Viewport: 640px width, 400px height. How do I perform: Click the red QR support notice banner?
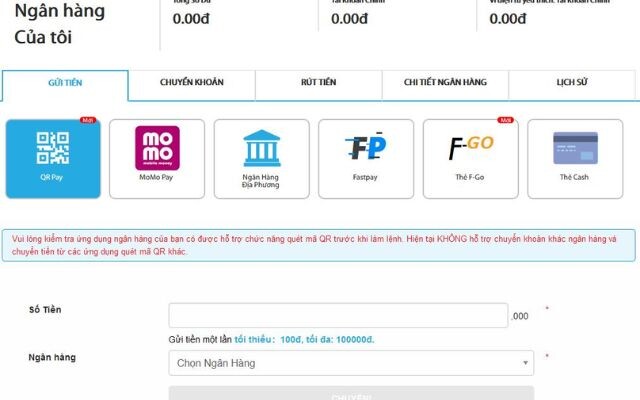319,245
